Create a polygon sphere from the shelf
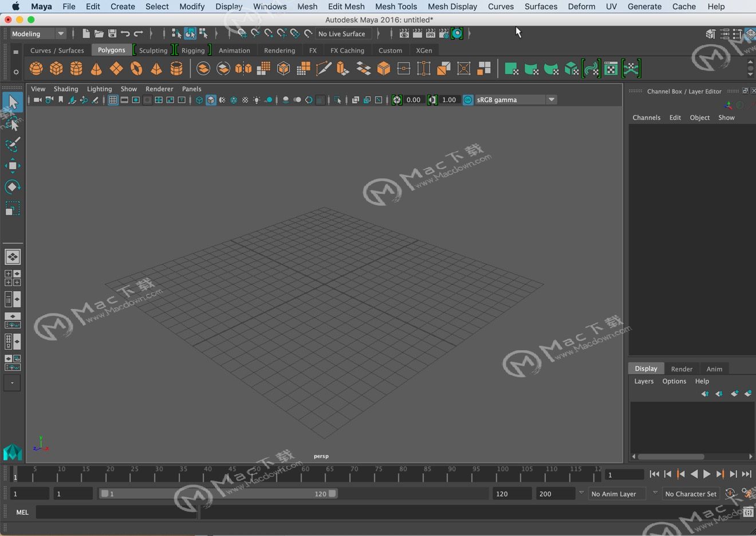Screen dimensions: 756x536 36,69
